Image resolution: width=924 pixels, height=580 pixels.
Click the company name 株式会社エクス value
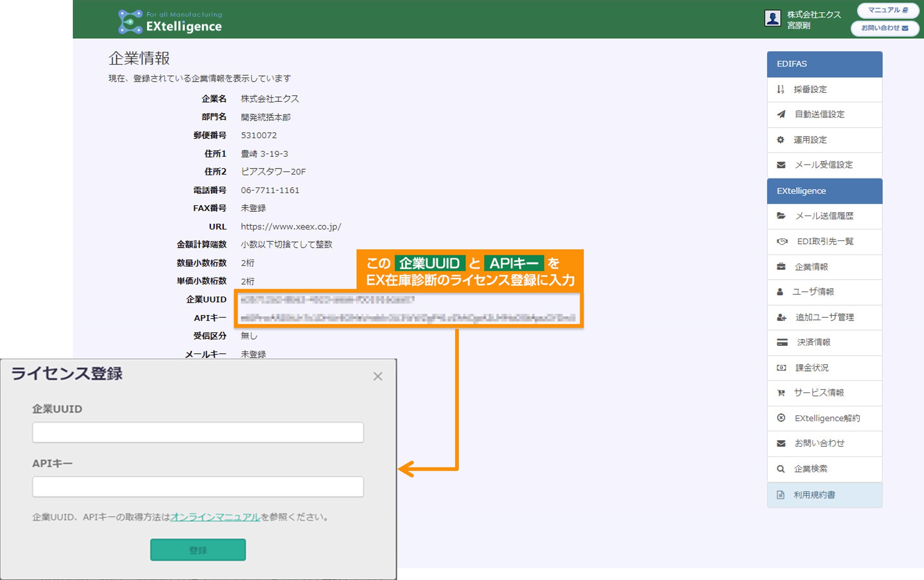pyautogui.click(x=270, y=99)
